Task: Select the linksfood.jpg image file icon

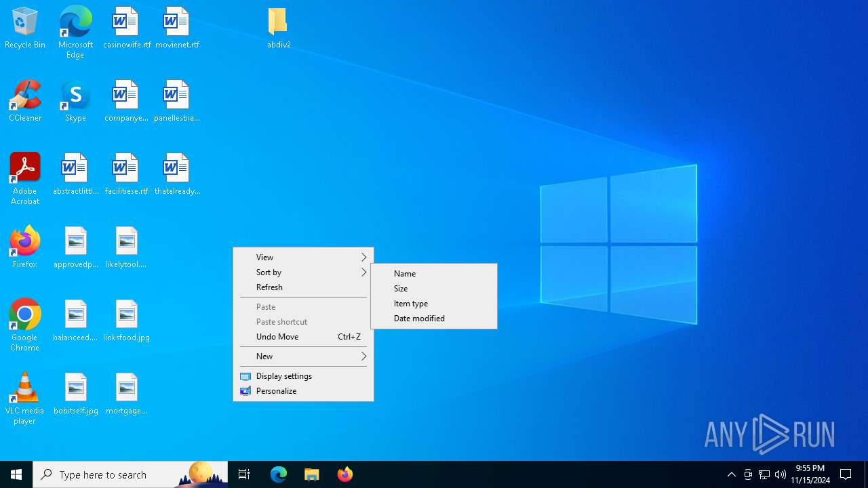Action: (x=127, y=321)
